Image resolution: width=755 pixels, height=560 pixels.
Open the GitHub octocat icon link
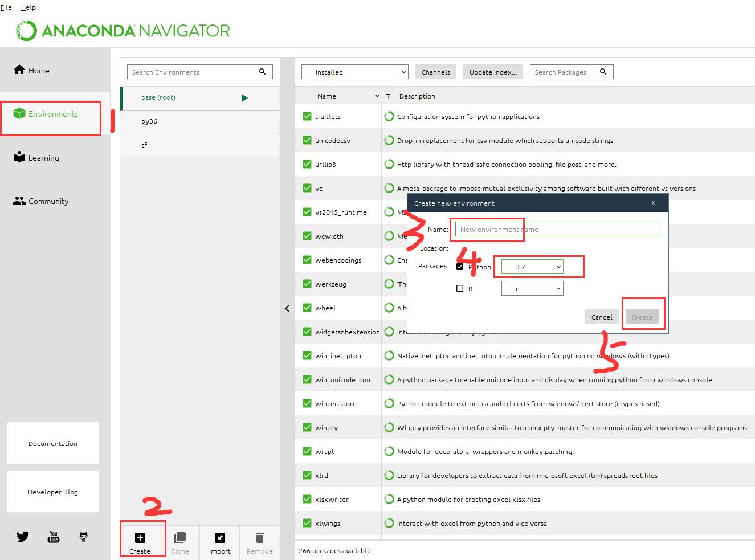(x=84, y=537)
